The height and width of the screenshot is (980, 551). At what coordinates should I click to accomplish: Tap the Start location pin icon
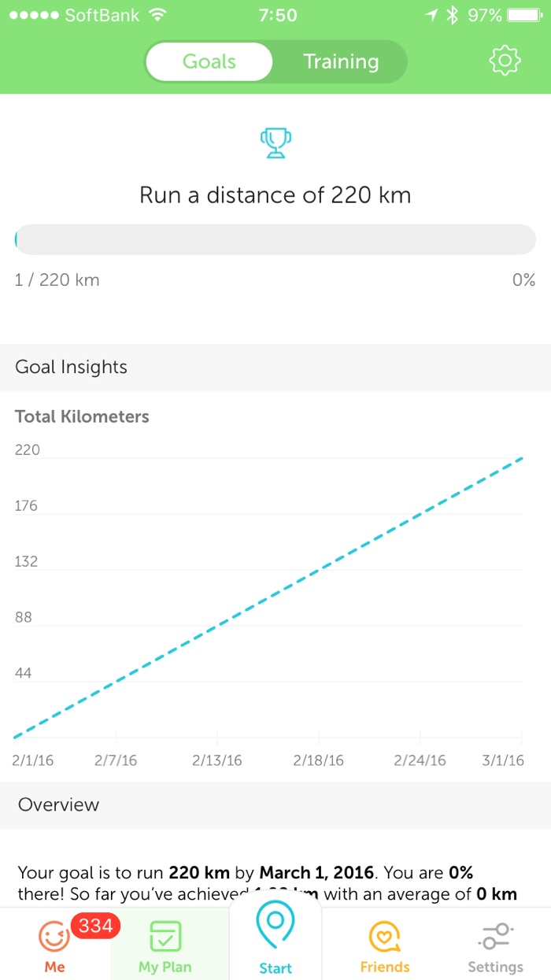pyautogui.click(x=275, y=929)
